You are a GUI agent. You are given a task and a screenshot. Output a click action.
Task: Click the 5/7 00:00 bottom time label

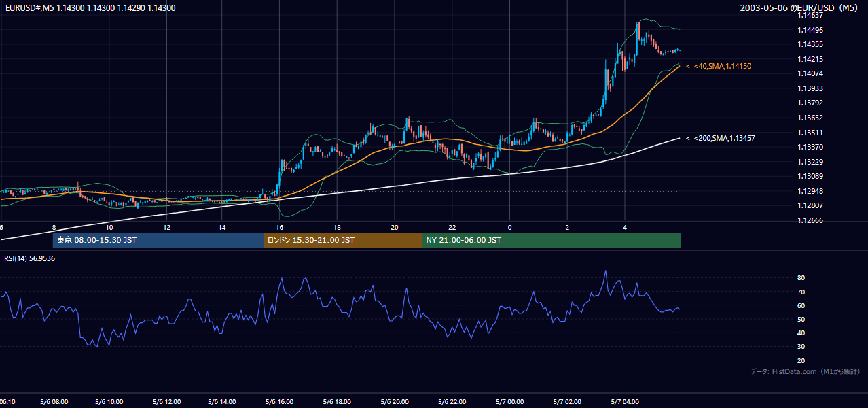click(509, 402)
